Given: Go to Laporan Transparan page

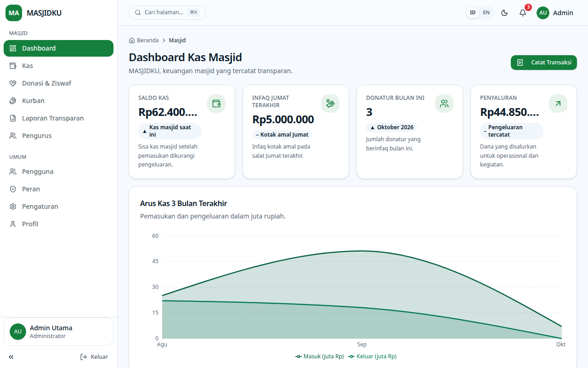Looking at the screenshot, I should coord(58,118).
